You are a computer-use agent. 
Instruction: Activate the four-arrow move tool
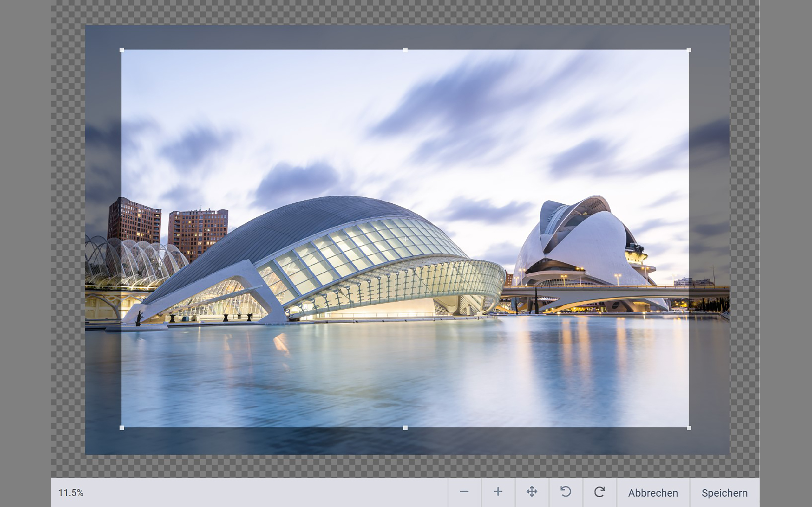[532, 492]
